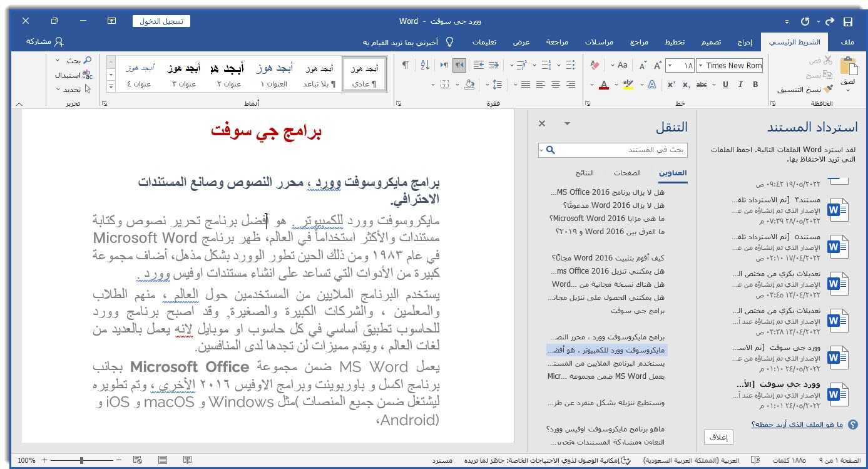Click the Shading paint bucket icon
This screenshot has width=868, height=469.
click(470, 85)
